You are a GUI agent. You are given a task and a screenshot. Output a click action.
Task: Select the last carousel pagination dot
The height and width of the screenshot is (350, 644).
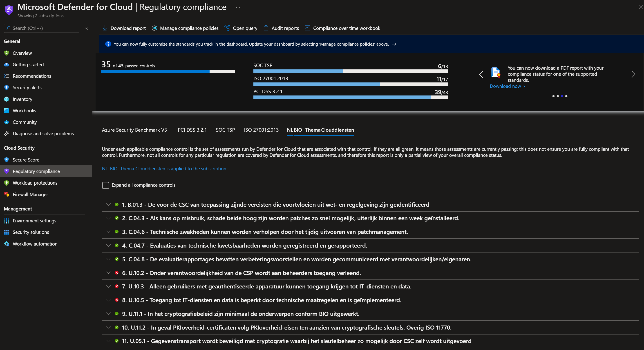pos(566,96)
